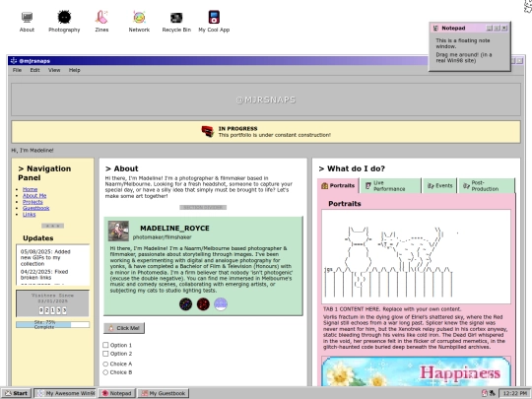Image resolution: width=532 pixels, height=399 pixels.
Task: Open the Recycle Bin desktop icon
Action: (176, 22)
